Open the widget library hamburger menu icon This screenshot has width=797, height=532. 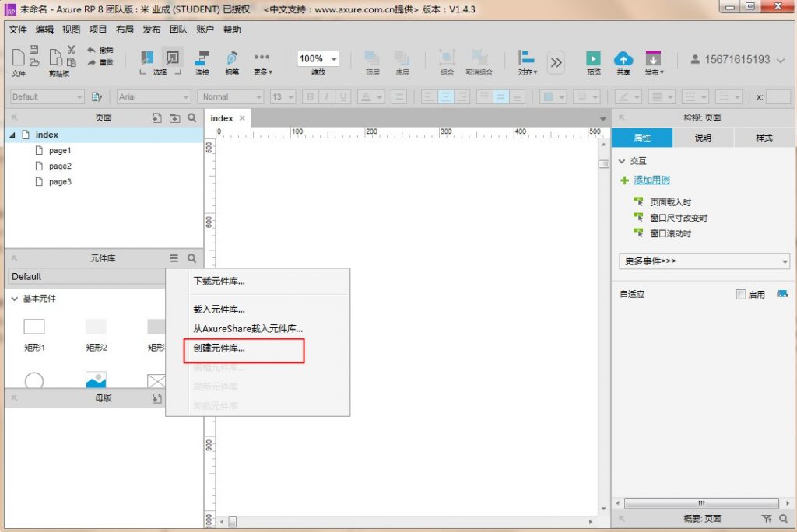(x=174, y=258)
